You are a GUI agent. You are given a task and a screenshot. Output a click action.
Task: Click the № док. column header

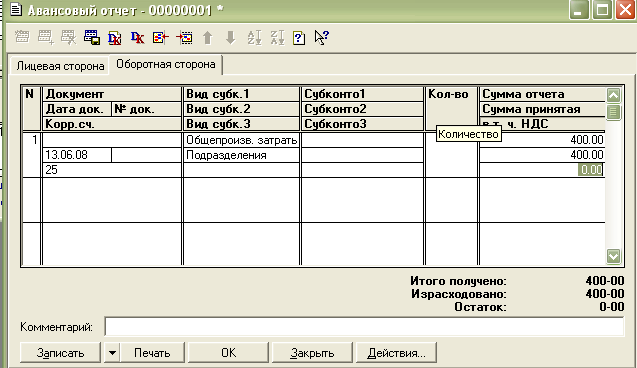click(x=146, y=109)
